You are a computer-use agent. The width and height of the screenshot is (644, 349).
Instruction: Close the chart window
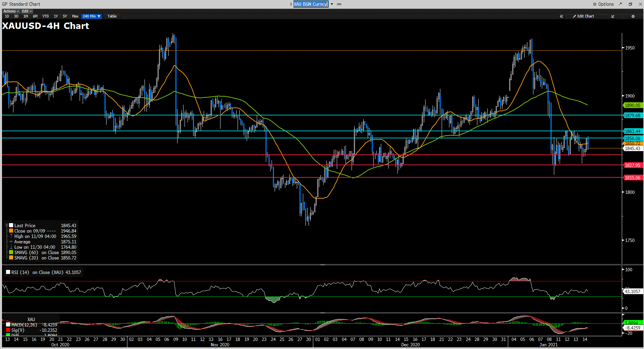pyautogui.click(x=640, y=4)
